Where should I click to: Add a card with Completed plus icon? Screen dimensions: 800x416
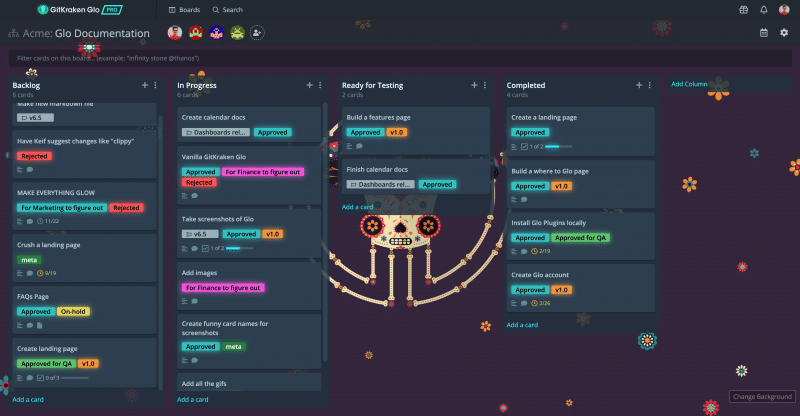[x=639, y=85]
